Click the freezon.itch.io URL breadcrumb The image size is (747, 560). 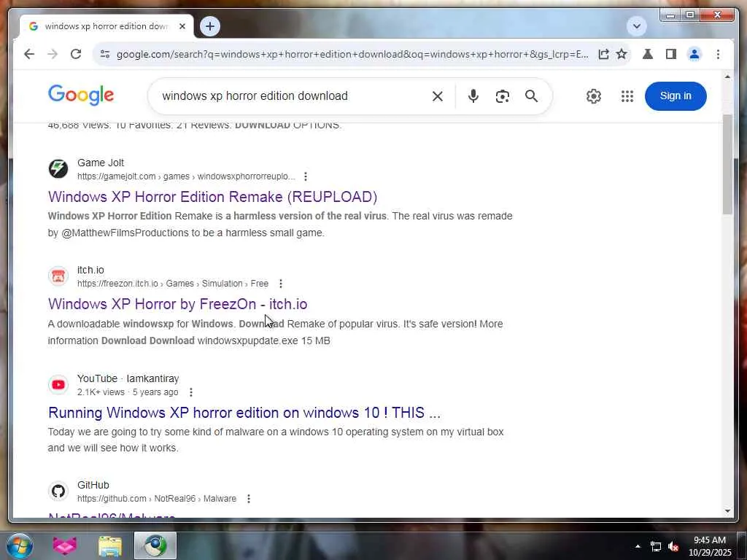coord(173,284)
